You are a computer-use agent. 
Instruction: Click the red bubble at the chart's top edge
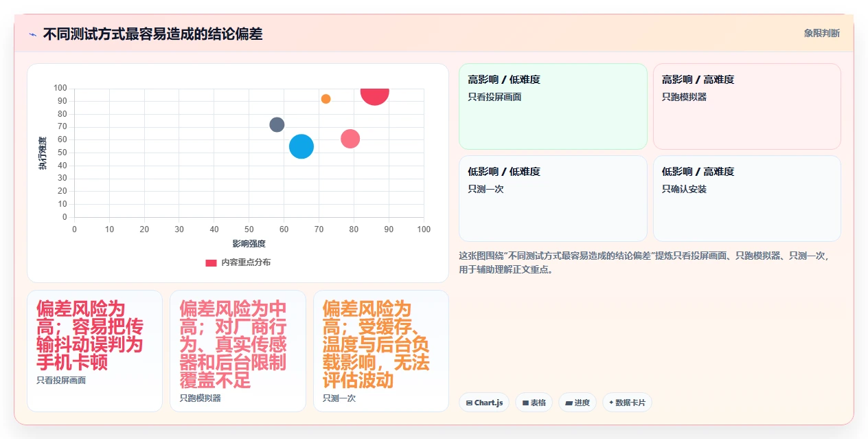pos(375,97)
